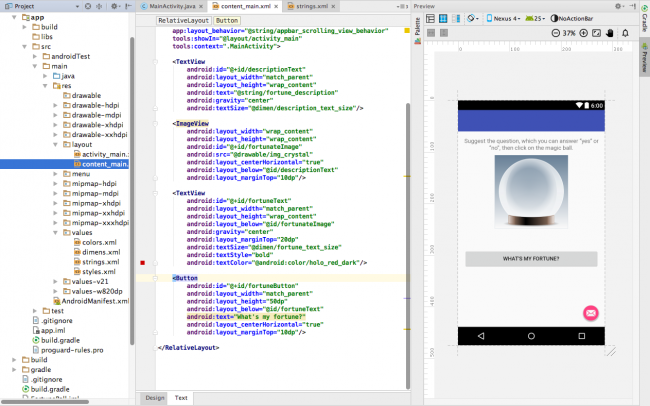650x406 pixels.
Task: Switch to the Design tab at bottom
Action: coord(155,398)
